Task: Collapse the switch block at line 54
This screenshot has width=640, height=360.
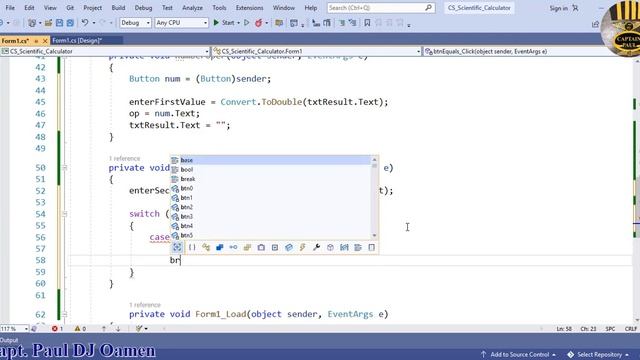Action: point(64,214)
